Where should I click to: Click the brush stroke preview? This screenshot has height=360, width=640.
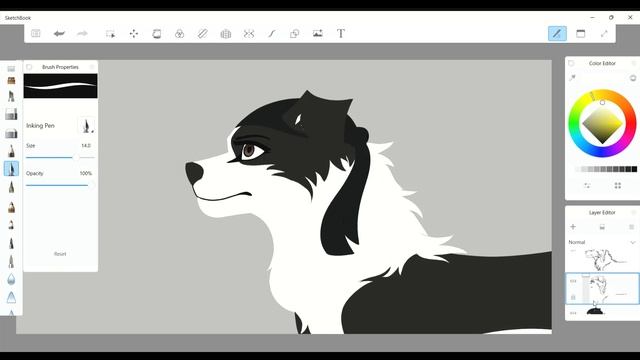click(x=60, y=86)
